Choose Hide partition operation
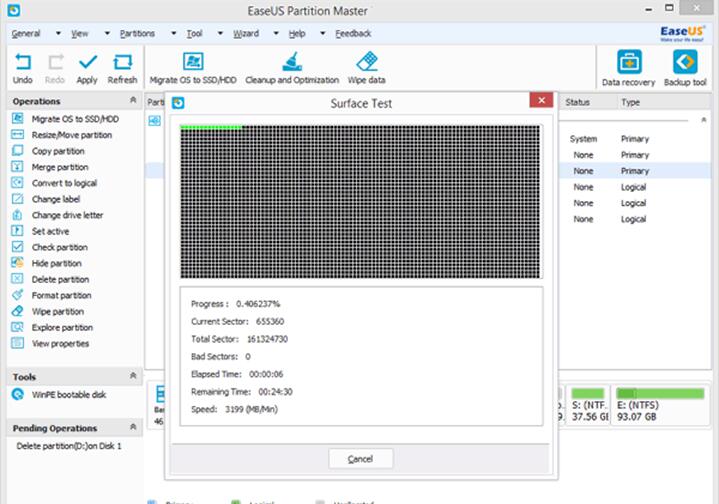Viewport: 719px width, 504px height. point(46,264)
